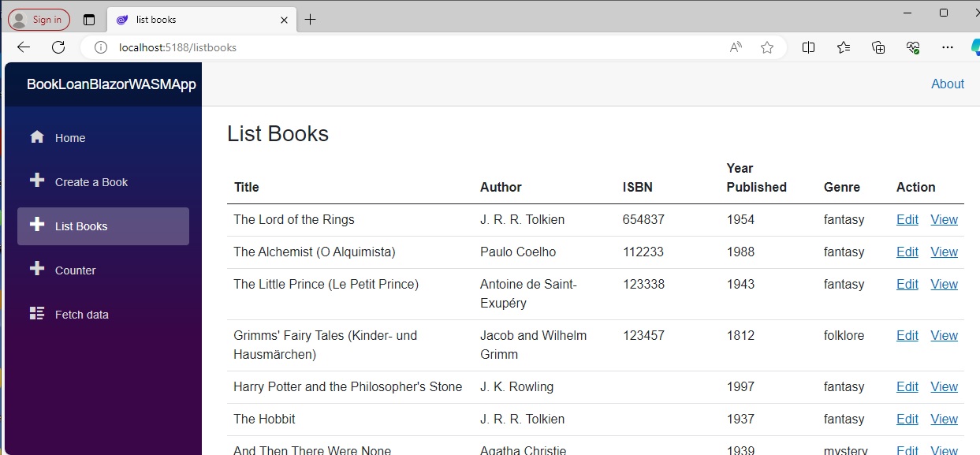Close the 'list books' tab

(284, 20)
